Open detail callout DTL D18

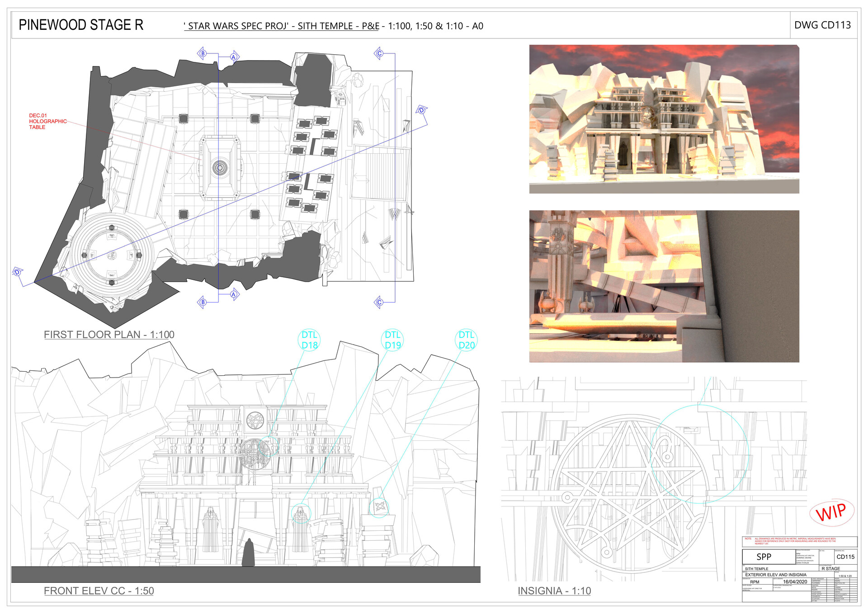[x=310, y=340]
